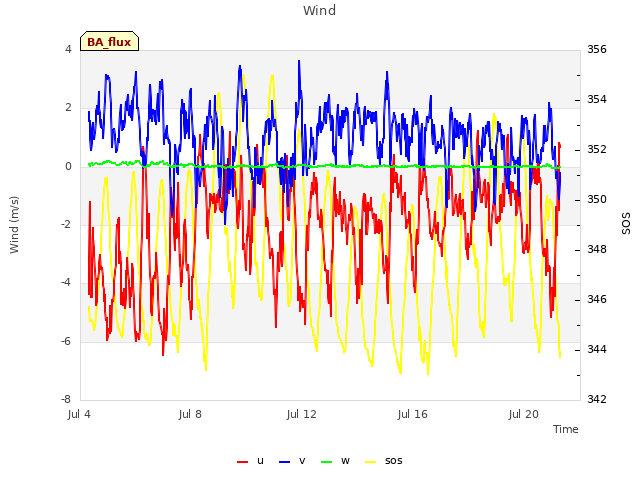This screenshot has height=480, width=640.
Task: Click the 0 value on wind axis
Action: pos(68,166)
